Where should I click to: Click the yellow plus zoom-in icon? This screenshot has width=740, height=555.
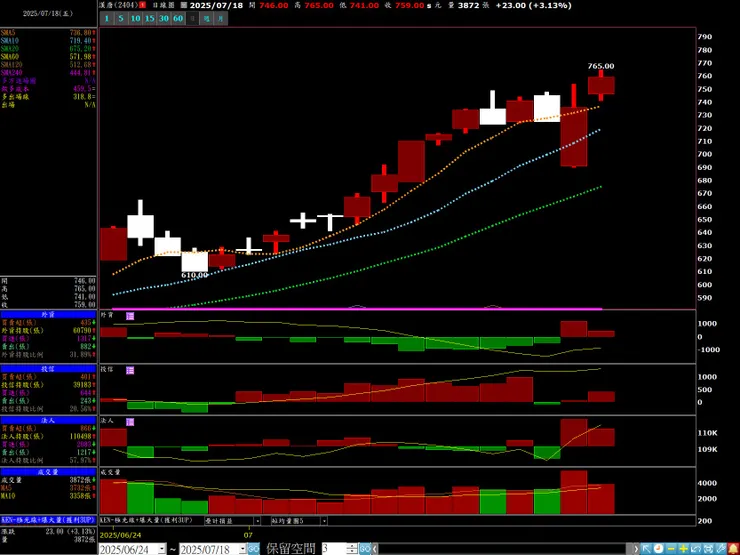(683, 549)
